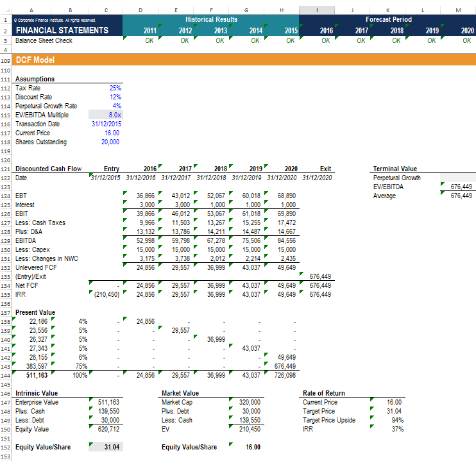Click Terminal Value Perpetural Growth empty cell

[x=458, y=178]
